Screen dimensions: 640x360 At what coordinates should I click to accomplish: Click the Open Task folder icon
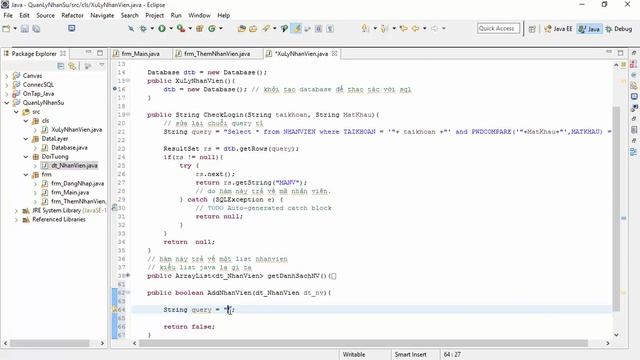click(x=253, y=29)
